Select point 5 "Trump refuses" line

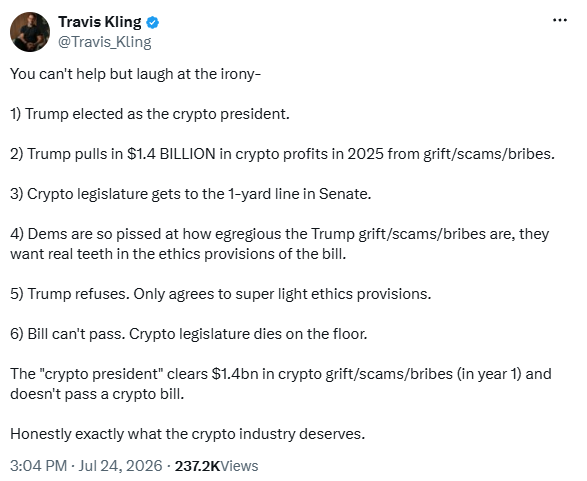click(x=221, y=294)
